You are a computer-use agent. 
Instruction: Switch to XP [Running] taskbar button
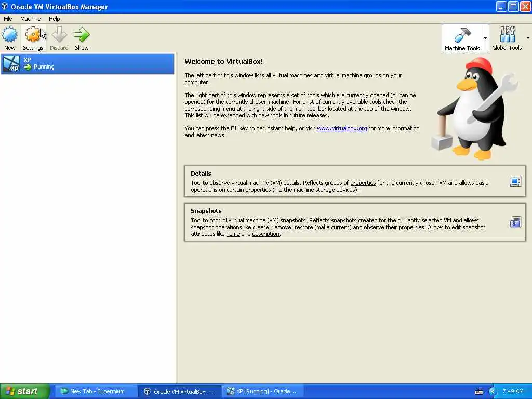point(263,392)
